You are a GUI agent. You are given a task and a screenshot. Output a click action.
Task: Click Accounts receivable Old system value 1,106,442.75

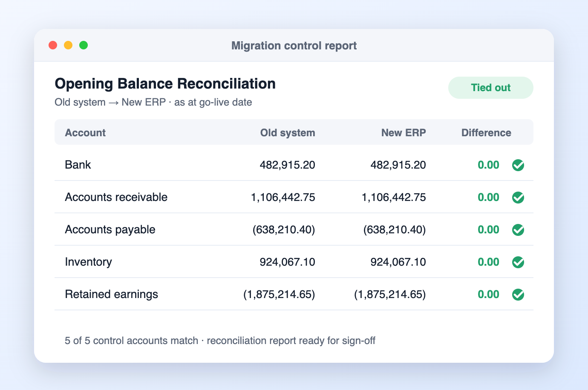pyautogui.click(x=283, y=198)
